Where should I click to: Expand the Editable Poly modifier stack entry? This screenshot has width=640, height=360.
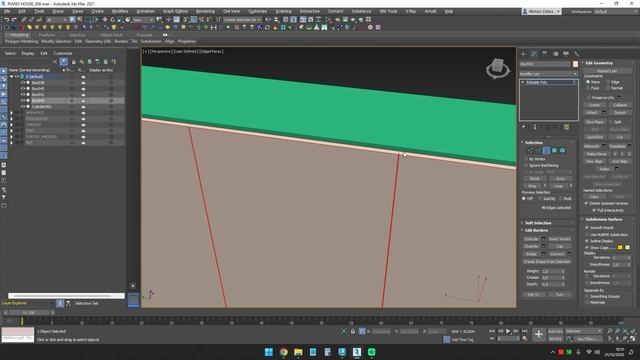(523, 82)
